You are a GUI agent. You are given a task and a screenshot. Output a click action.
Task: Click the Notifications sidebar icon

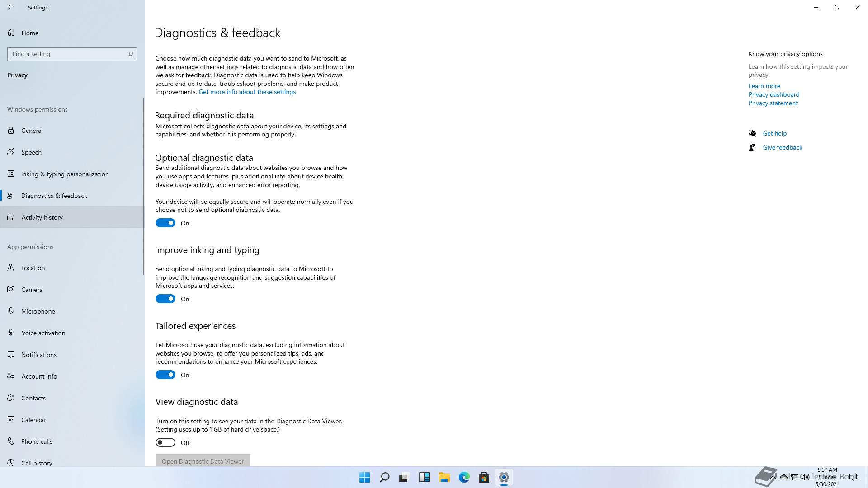click(11, 355)
